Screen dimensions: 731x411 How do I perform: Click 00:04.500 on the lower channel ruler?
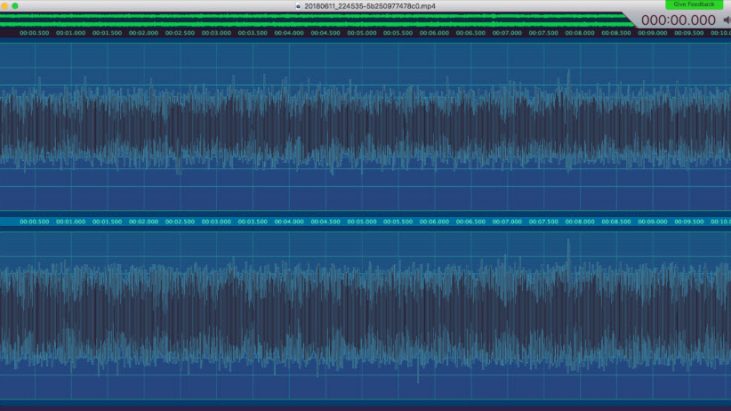pos(325,222)
